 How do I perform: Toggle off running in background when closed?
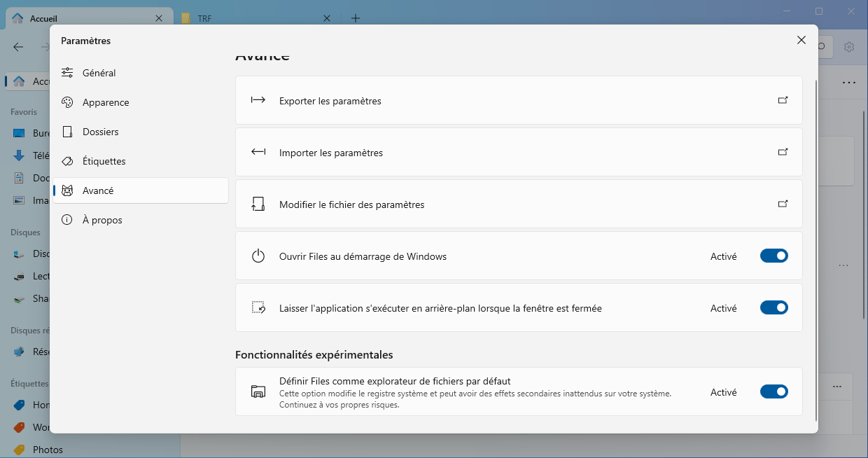(773, 308)
